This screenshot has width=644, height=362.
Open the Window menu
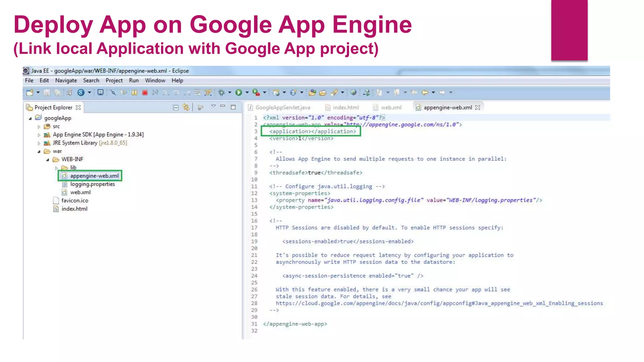point(155,80)
